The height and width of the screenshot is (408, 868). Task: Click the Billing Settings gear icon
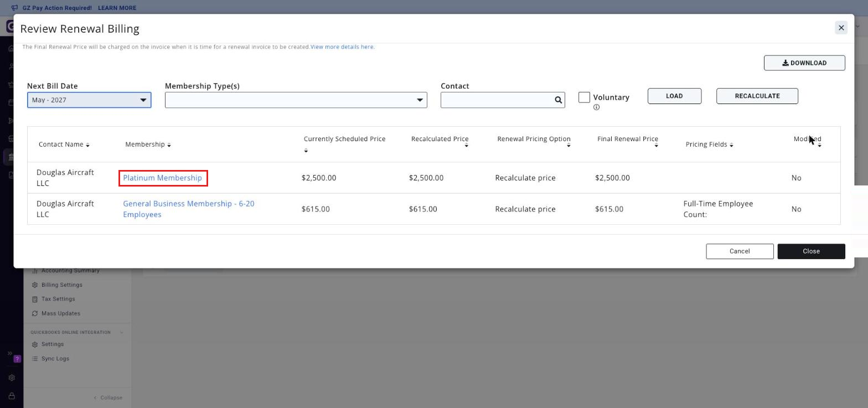click(x=34, y=285)
